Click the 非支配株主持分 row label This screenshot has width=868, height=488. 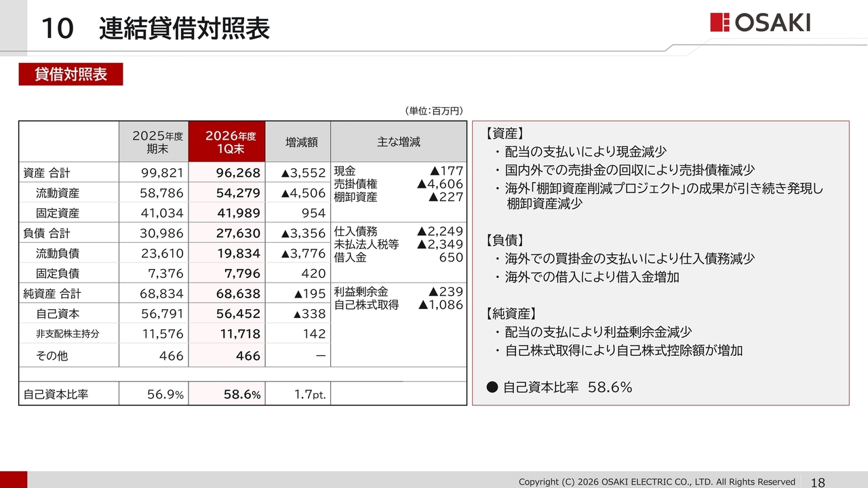[68, 333]
